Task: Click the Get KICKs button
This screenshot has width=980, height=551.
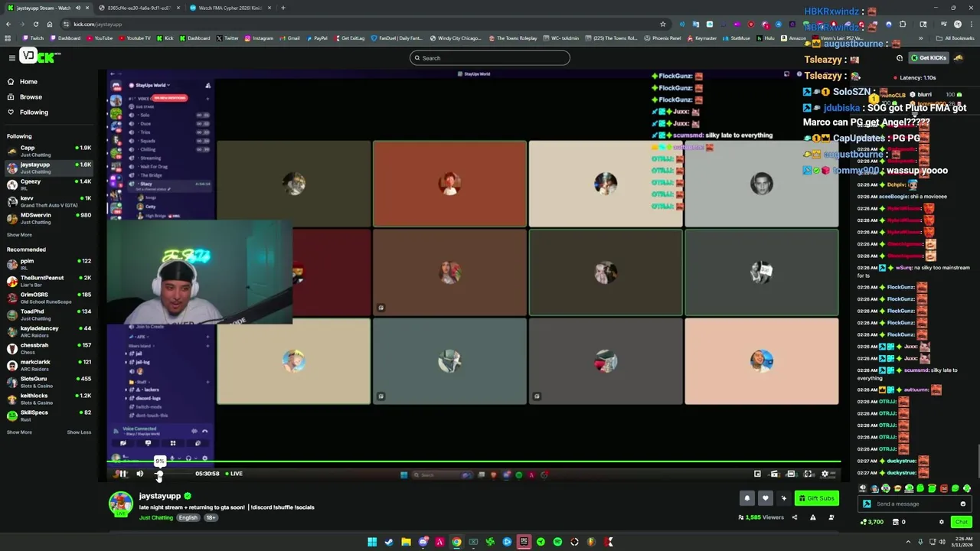Action: point(928,58)
